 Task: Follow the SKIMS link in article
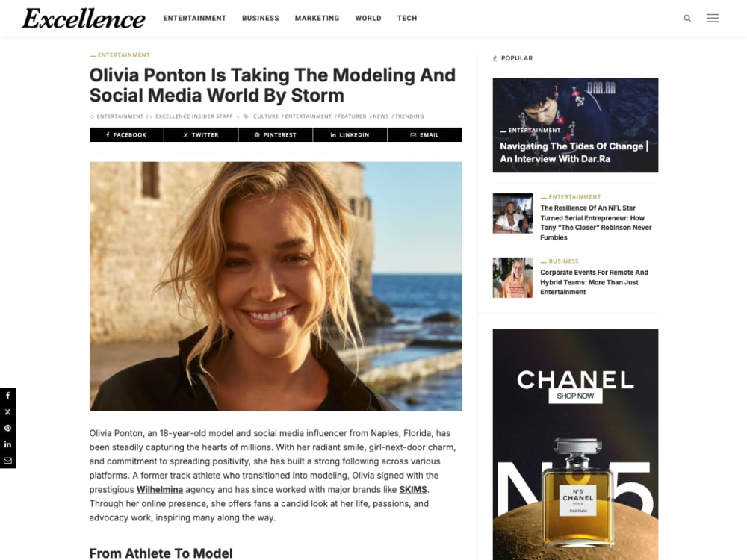coord(412,490)
